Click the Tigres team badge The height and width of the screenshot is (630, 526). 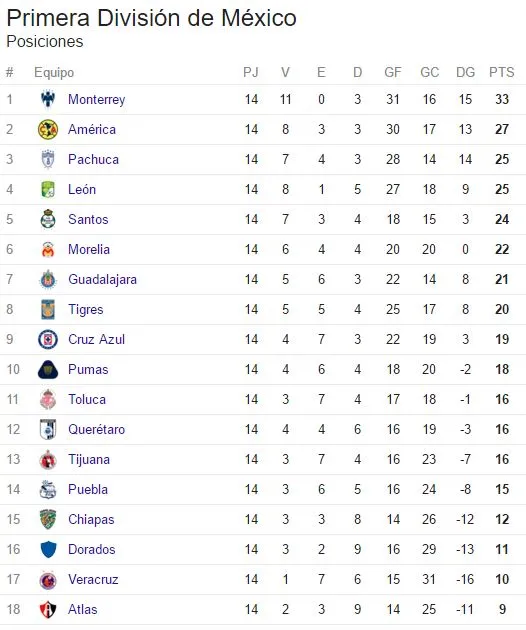pos(48,309)
